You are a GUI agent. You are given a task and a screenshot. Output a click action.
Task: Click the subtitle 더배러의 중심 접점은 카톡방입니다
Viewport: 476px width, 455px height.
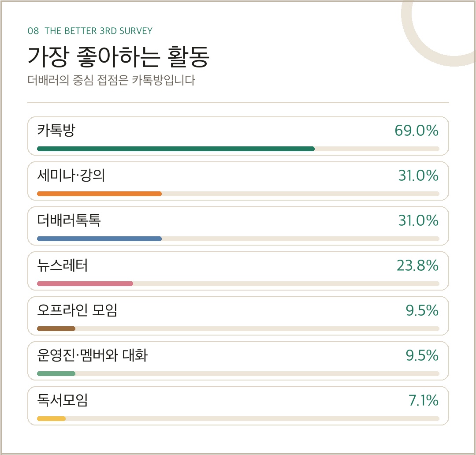click(111, 80)
